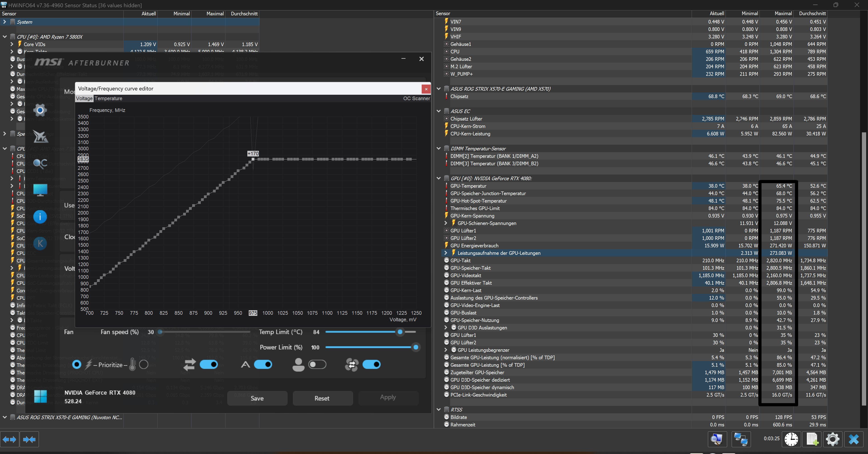Click the Save button in Afterburner

pos(257,398)
